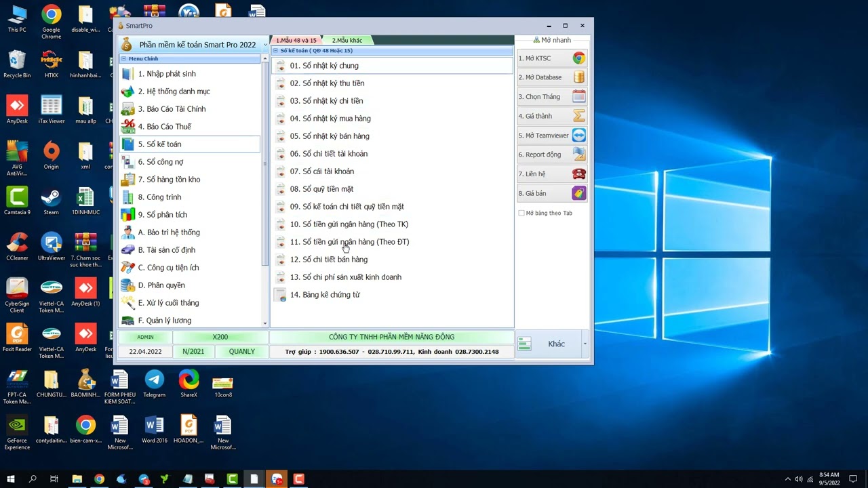Open 03. Sổ nhật ký chi tiền
868x488 pixels.
(x=392, y=101)
